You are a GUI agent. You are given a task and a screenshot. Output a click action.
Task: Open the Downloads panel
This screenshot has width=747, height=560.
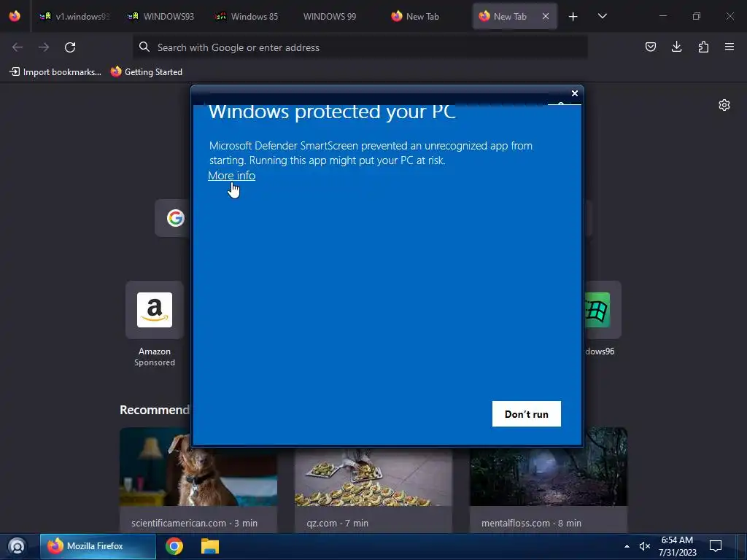(676, 47)
